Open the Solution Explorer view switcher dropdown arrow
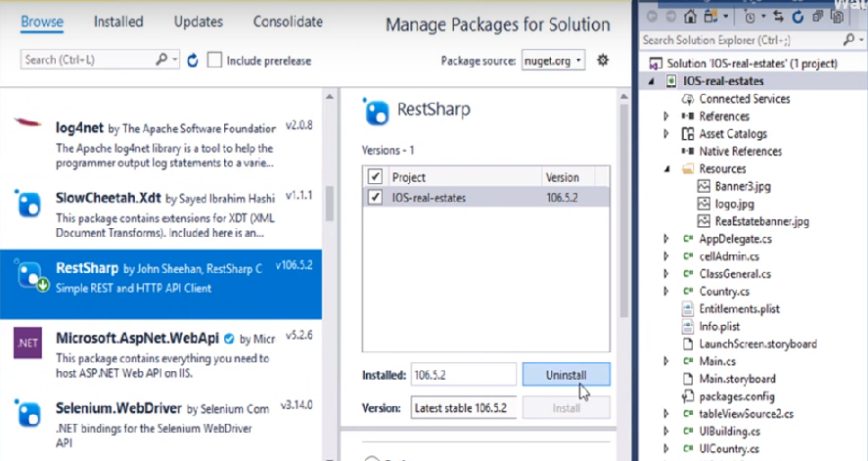Image resolution: width=868 pixels, height=461 pixels. tap(725, 18)
